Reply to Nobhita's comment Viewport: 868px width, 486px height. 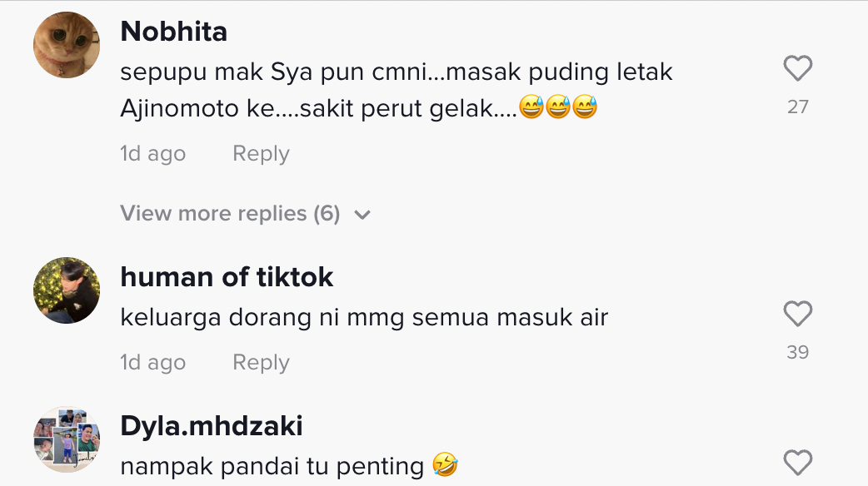pyautogui.click(x=261, y=154)
